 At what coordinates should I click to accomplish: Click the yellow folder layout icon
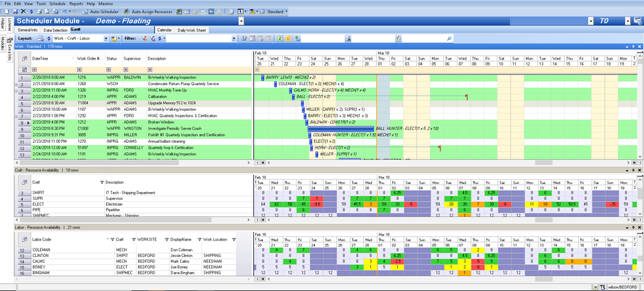pos(113,38)
